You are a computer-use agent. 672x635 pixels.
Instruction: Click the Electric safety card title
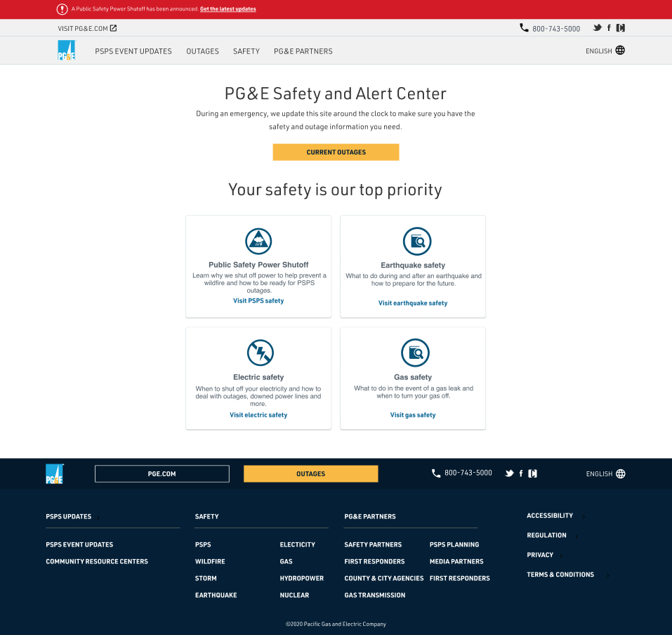click(258, 377)
